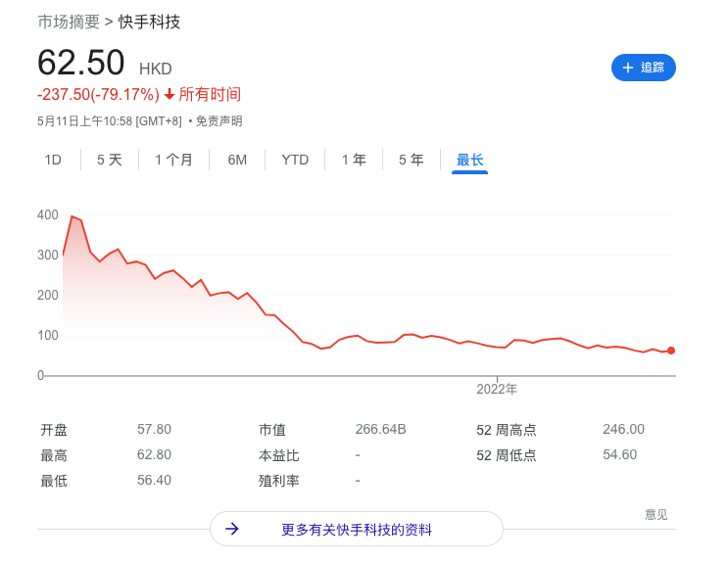Open the 免责声明 disclaimer link

[x=218, y=121]
